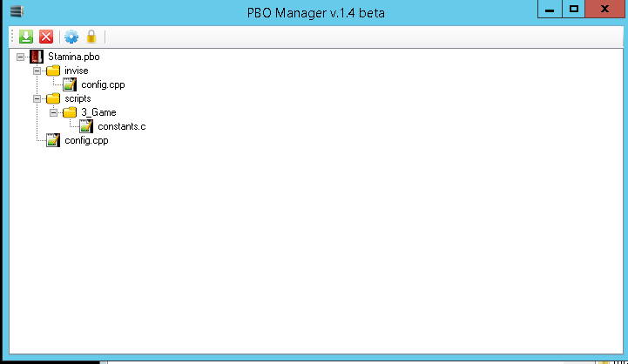Select config.cpp label below scripts folder

[x=86, y=140]
